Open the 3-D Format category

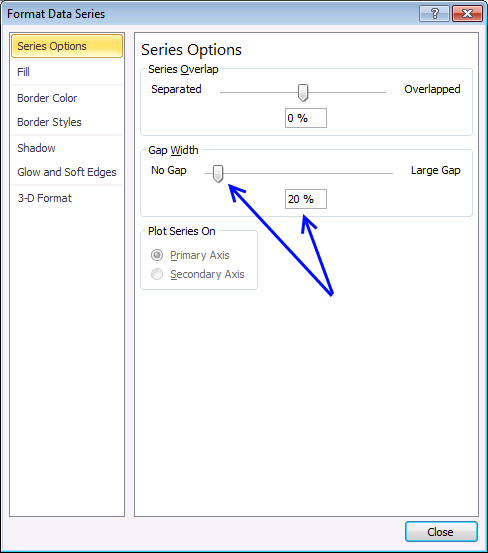click(67, 198)
